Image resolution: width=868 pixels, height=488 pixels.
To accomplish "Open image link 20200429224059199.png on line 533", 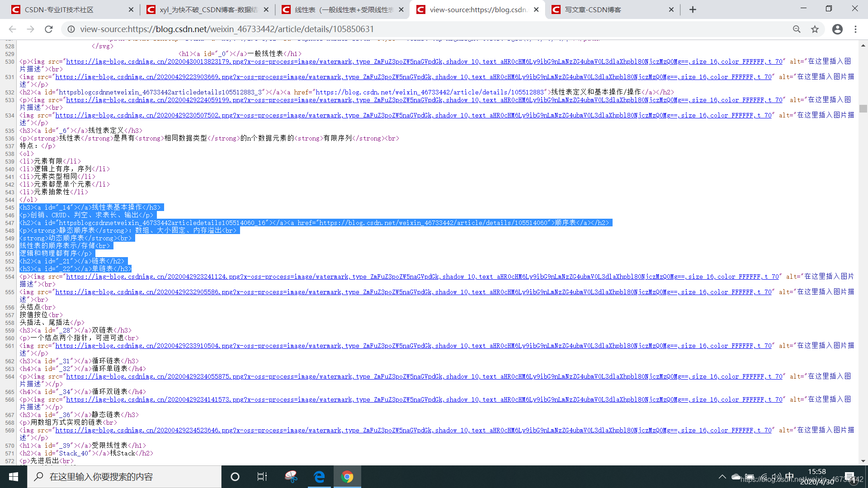I will tap(424, 100).
